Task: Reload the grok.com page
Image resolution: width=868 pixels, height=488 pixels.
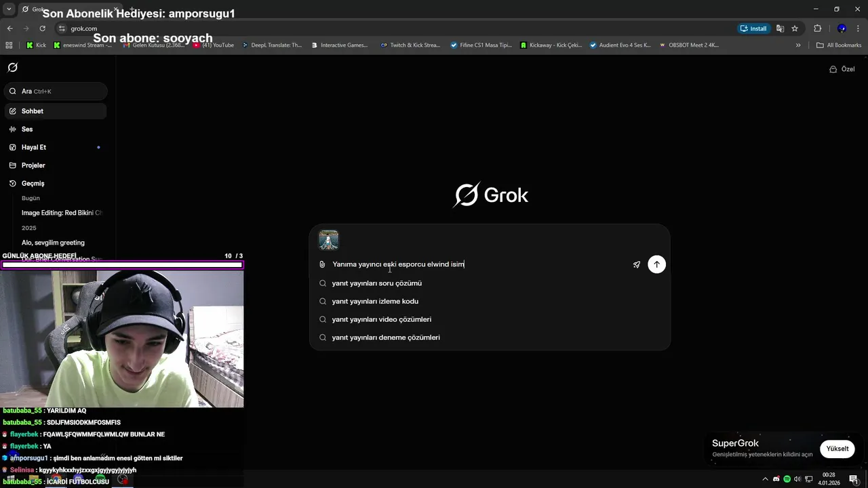Action: coord(42,28)
